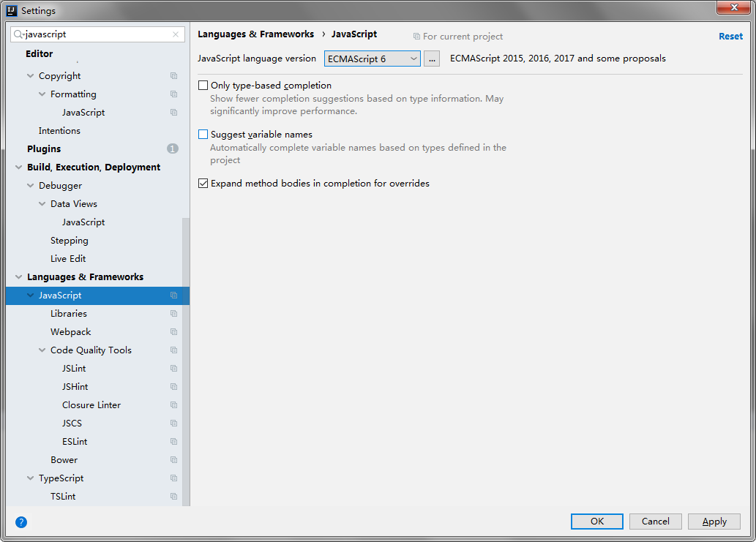756x542 pixels.
Task: Collapse Languages & Frameworks section
Action: coord(19,277)
